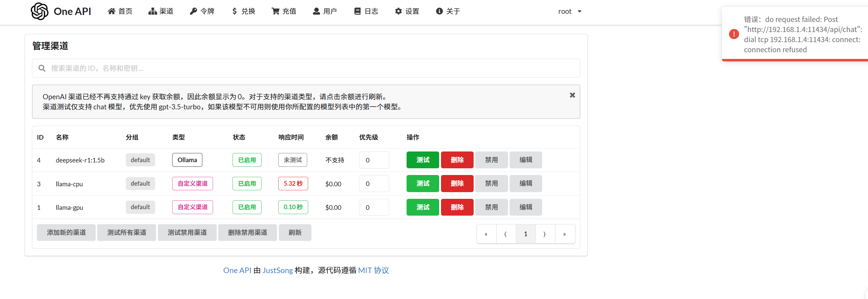
Task: Open the 充值 shopping cart page
Action: point(284,12)
